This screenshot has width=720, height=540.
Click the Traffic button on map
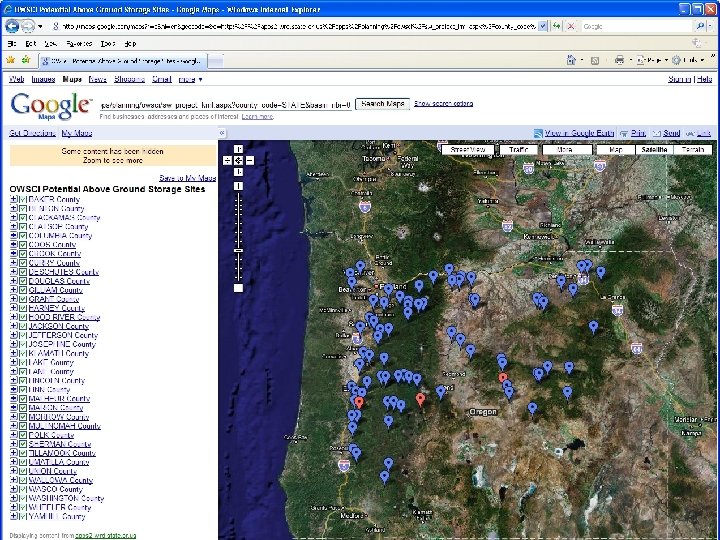click(x=518, y=150)
